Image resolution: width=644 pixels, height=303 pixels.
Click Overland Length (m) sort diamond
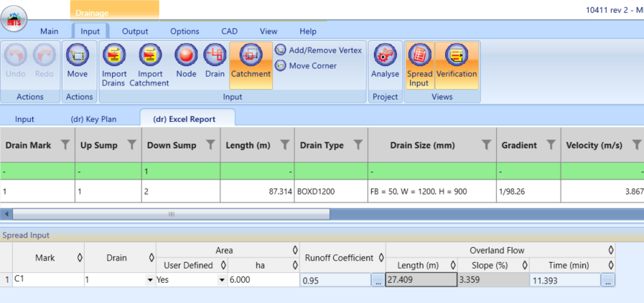click(x=453, y=265)
